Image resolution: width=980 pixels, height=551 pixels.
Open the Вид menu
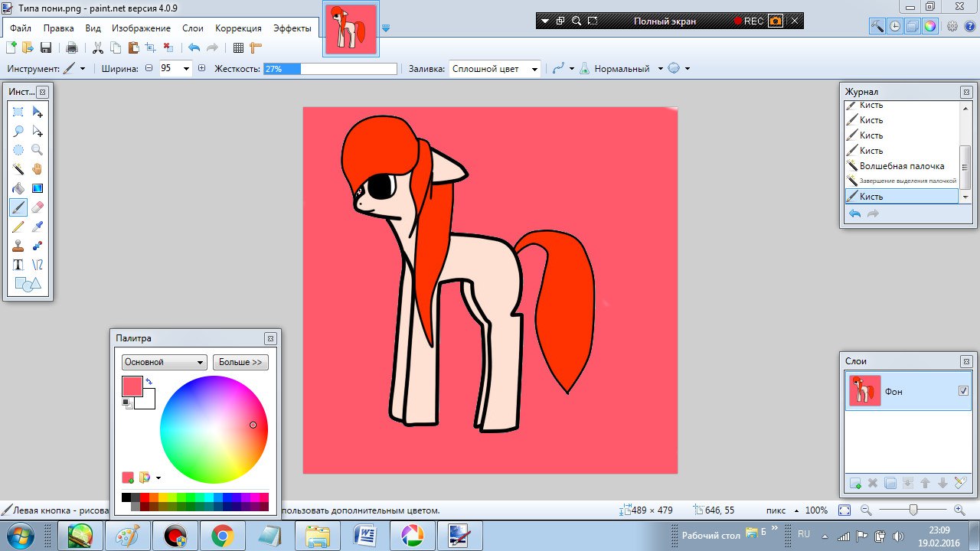pos(93,28)
